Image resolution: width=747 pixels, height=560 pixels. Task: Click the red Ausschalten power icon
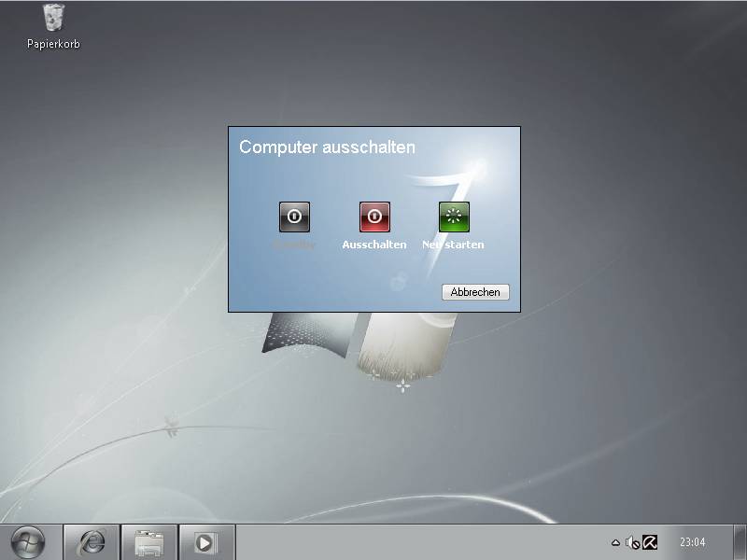[x=374, y=217]
